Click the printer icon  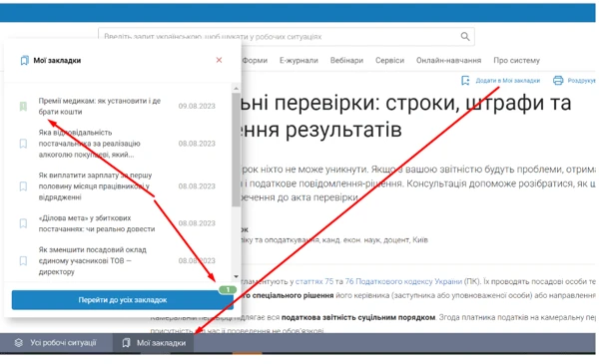pos(558,81)
